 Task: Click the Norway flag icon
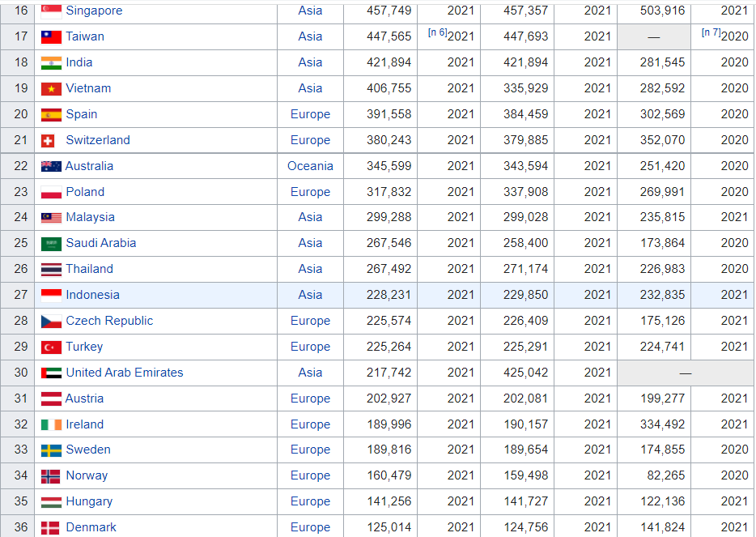(x=51, y=475)
